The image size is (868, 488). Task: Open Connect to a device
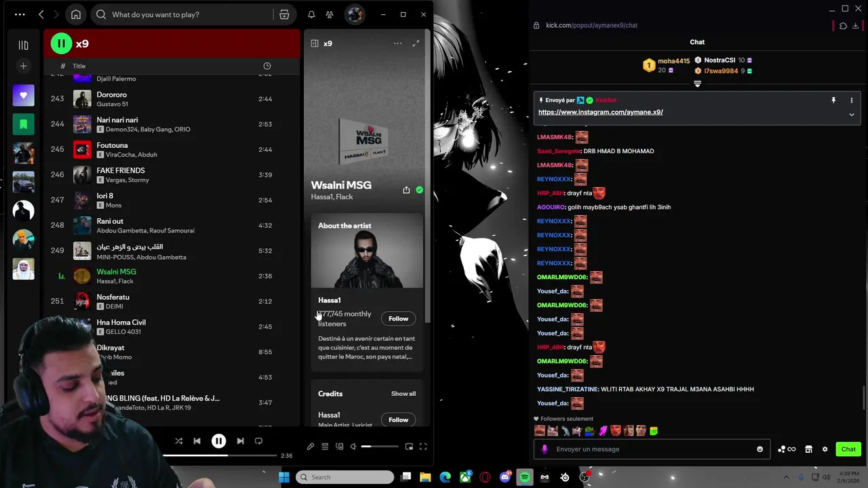point(340,447)
